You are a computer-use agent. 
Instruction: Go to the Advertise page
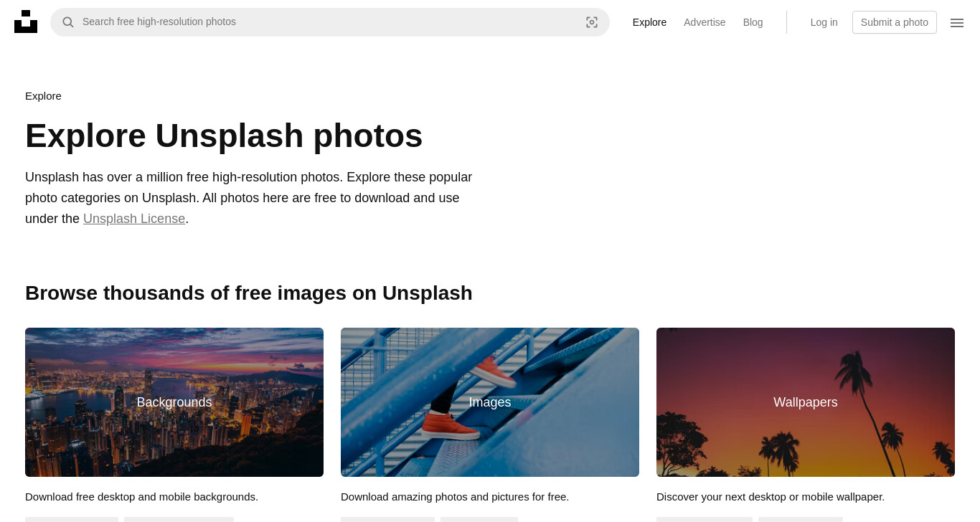click(705, 22)
